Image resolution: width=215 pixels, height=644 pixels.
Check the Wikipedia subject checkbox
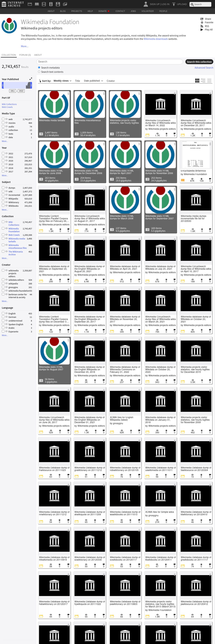(3, 198)
